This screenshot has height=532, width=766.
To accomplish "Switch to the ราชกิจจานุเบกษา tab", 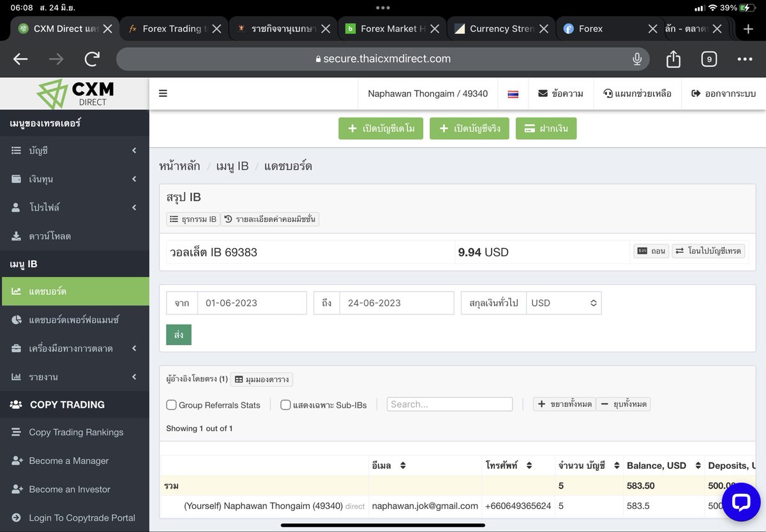I will pos(283,29).
